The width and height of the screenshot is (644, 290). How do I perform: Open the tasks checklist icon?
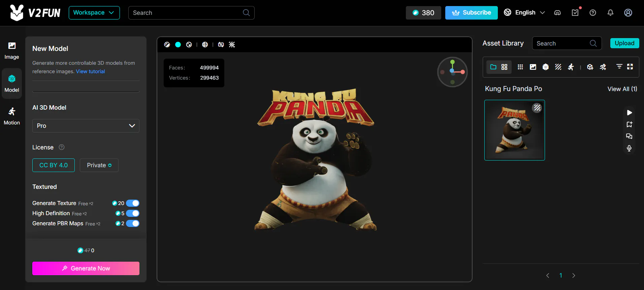[x=575, y=13]
